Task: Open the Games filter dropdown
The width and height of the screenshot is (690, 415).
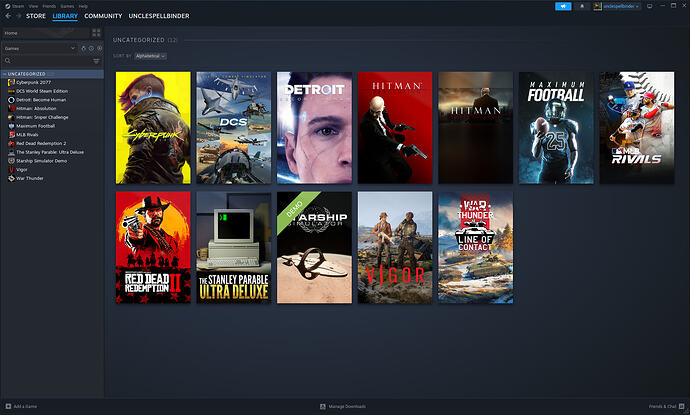Action: 40,47
